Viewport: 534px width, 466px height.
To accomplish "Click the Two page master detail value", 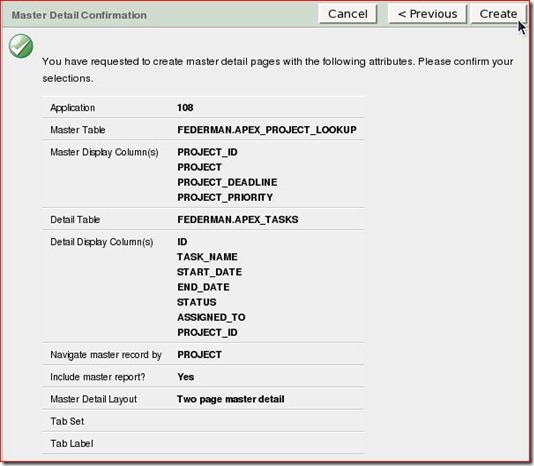I will click(x=231, y=399).
